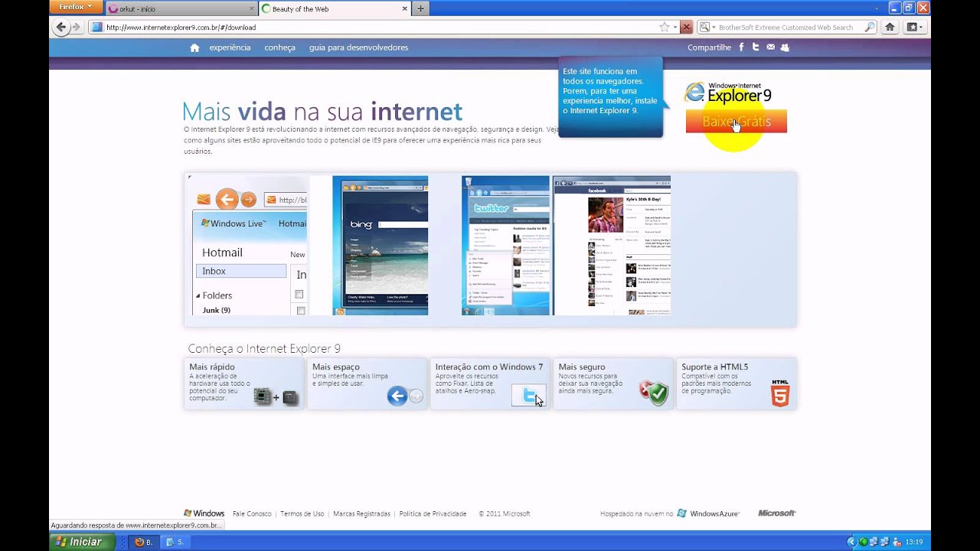The height and width of the screenshot is (551, 980).
Task: Switch to the orkut - início tab
Action: pos(181,9)
